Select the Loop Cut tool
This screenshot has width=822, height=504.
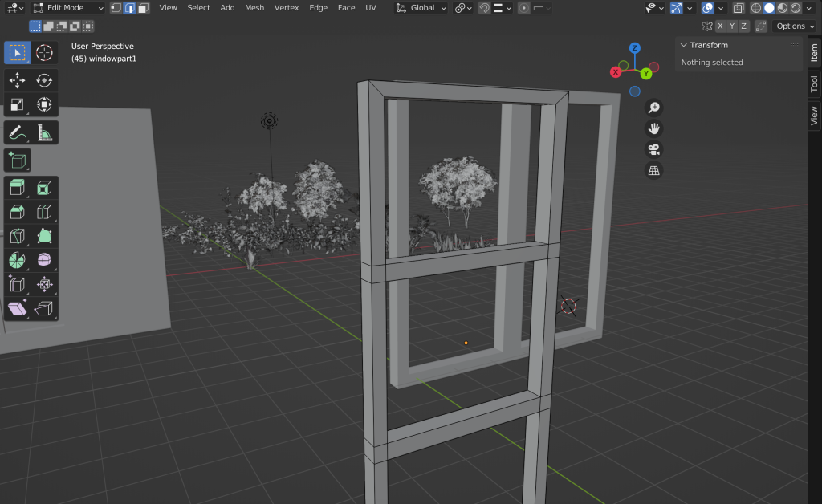(44, 212)
